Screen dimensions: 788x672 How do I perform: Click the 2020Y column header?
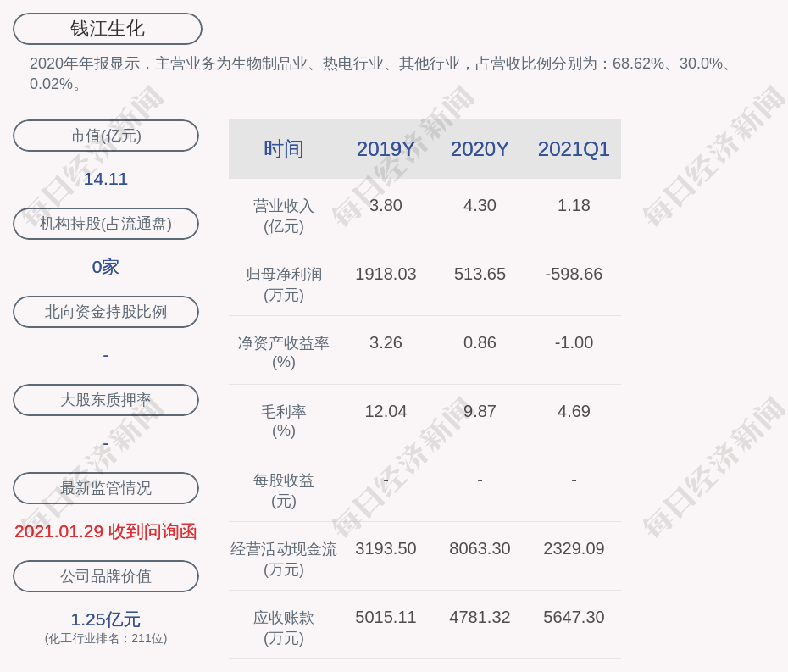tap(480, 149)
